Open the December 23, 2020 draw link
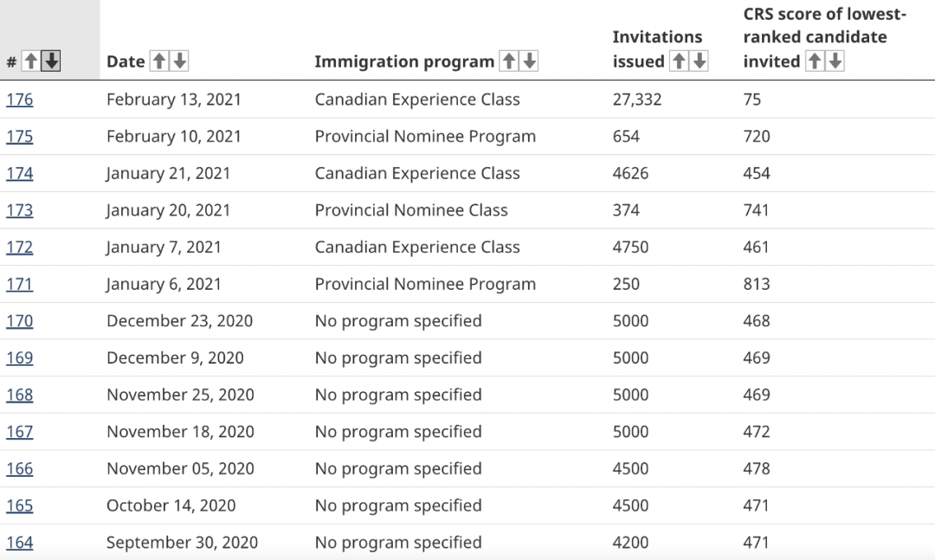 tap(19, 320)
